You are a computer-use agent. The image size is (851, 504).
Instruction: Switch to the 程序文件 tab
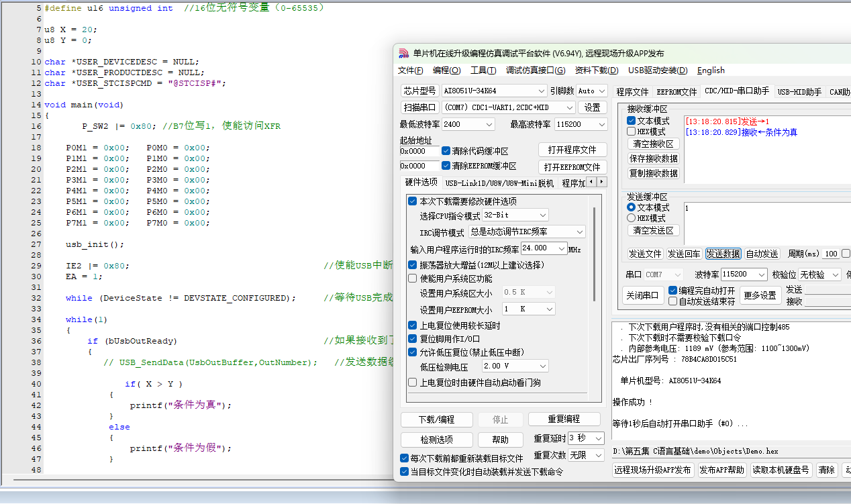point(633,92)
